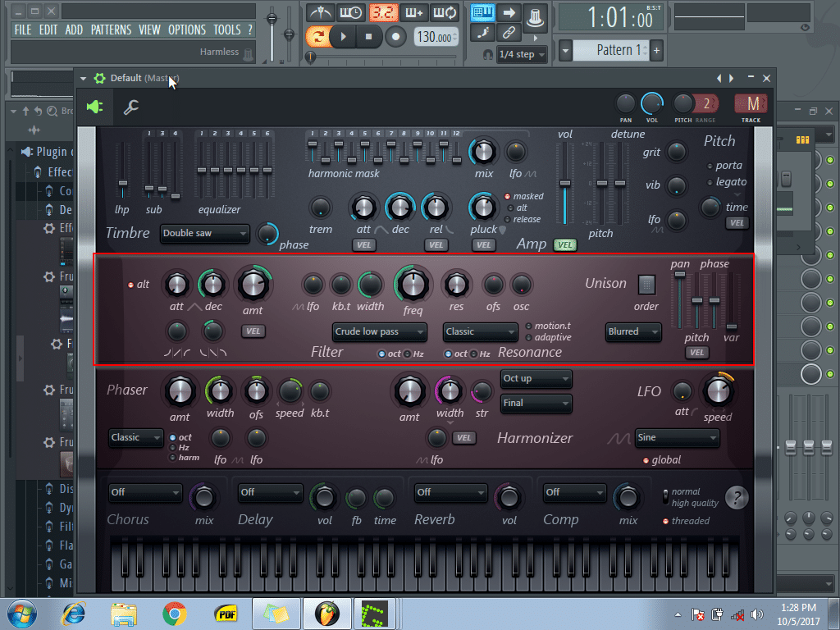Click the plugin speaker/plug icon

(x=95, y=107)
